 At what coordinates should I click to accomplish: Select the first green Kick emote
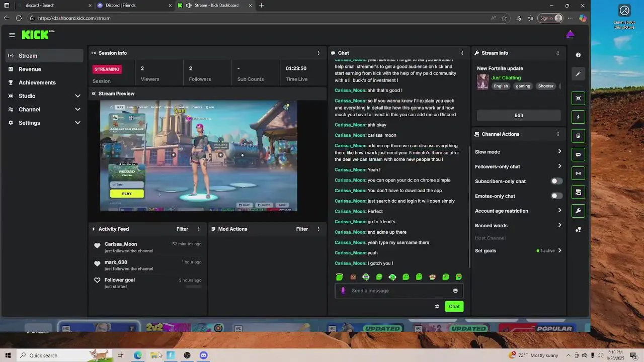coord(340,277)
